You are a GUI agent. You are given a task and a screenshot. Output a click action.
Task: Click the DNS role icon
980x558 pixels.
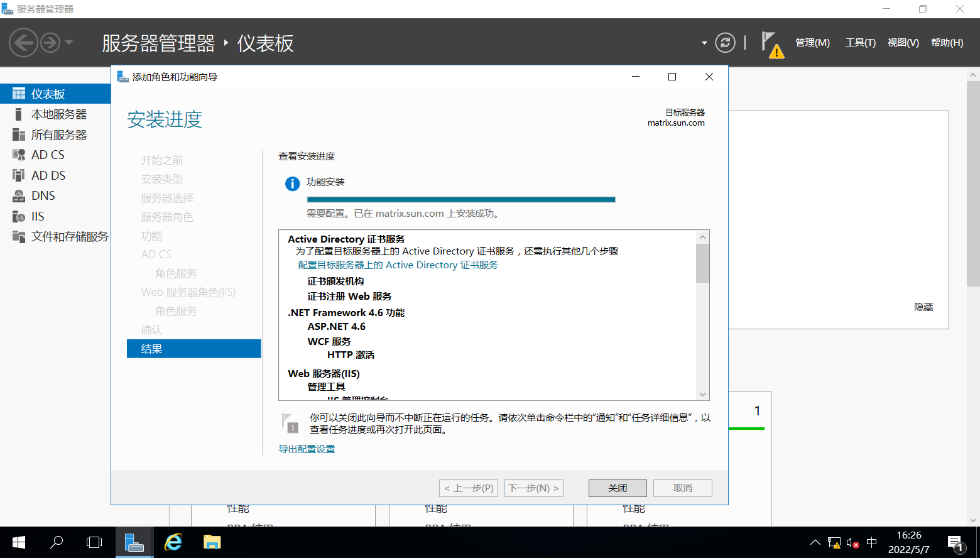click(19, 195)
